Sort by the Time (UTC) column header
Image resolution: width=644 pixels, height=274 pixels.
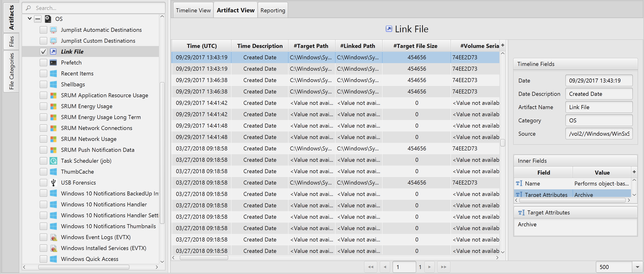tap(202, 46)
